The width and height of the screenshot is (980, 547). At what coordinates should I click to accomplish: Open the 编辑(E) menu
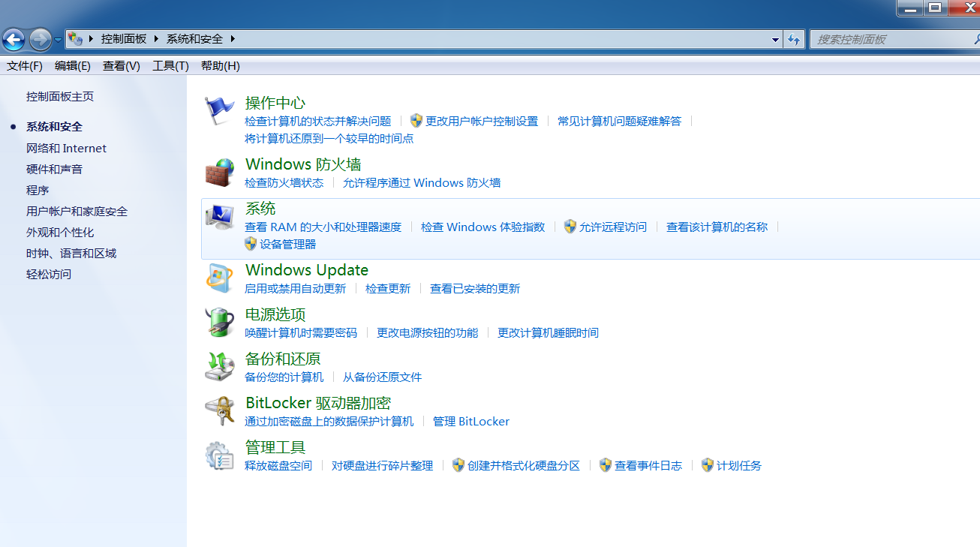[73, 66]
